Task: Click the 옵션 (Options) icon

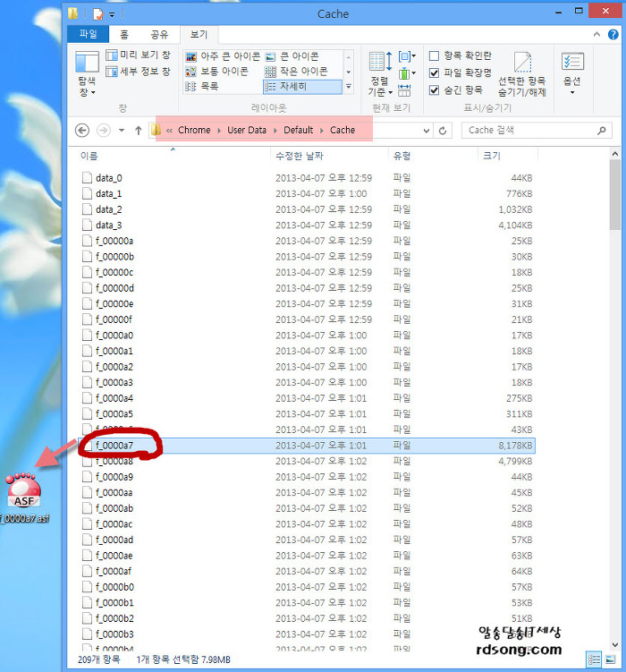Action: coord(572,71)
